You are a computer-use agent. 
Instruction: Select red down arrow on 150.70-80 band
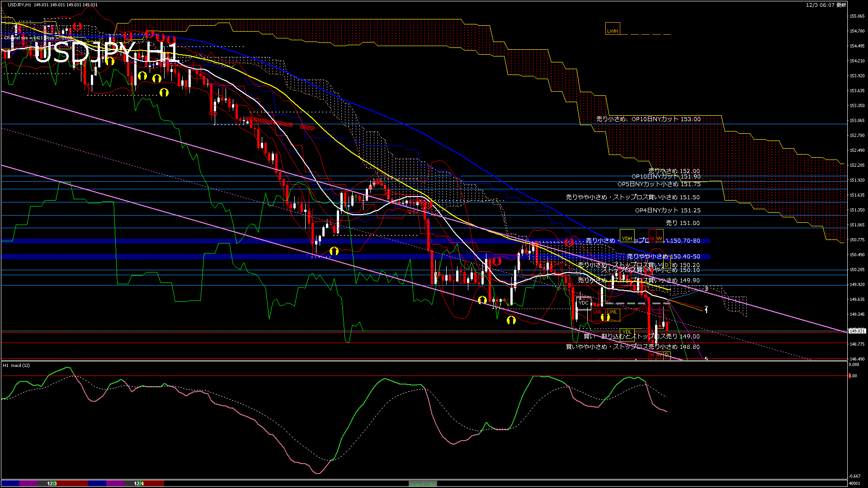point(569,242)
